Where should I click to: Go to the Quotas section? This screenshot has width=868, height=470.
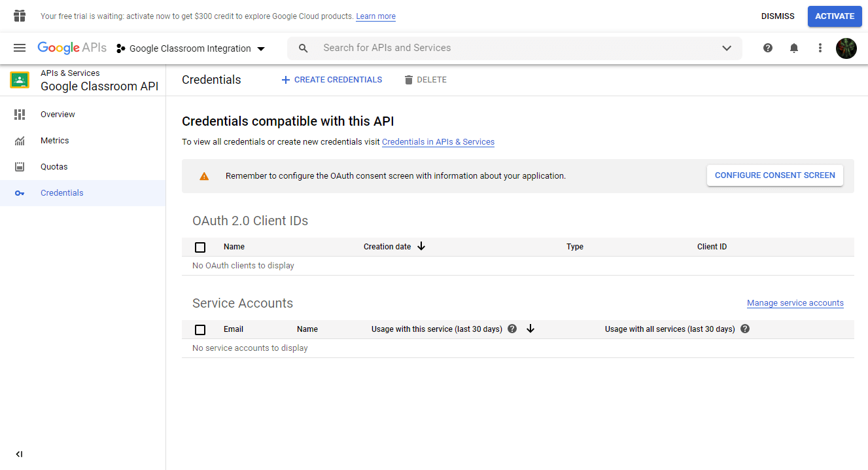click(54, 167)
